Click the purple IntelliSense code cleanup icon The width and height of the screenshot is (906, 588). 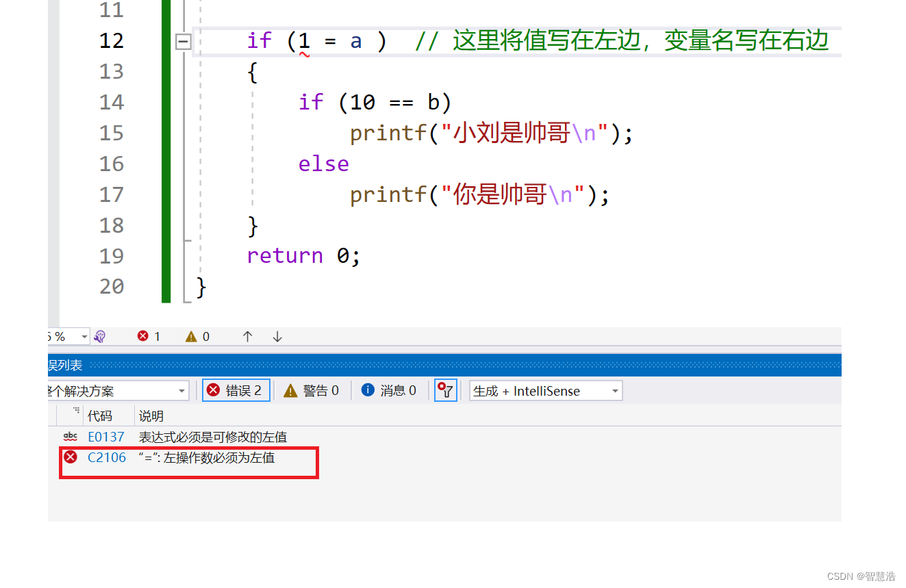click(x=100, y=336)
